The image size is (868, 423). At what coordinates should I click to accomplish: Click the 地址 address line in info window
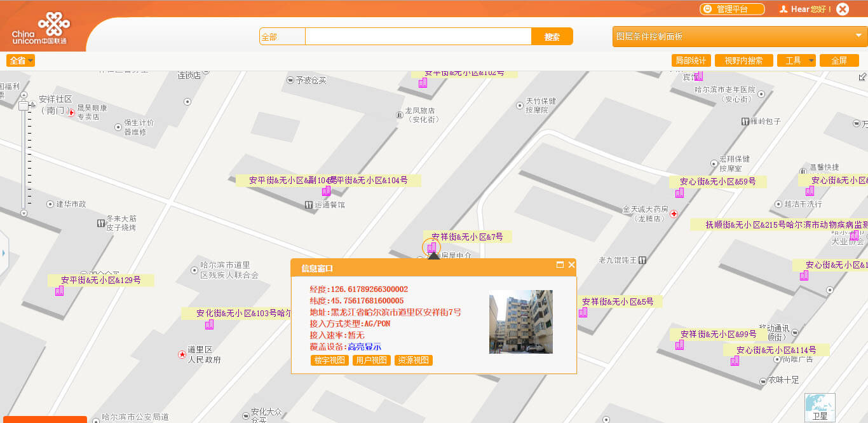click(x=385, y=312)
